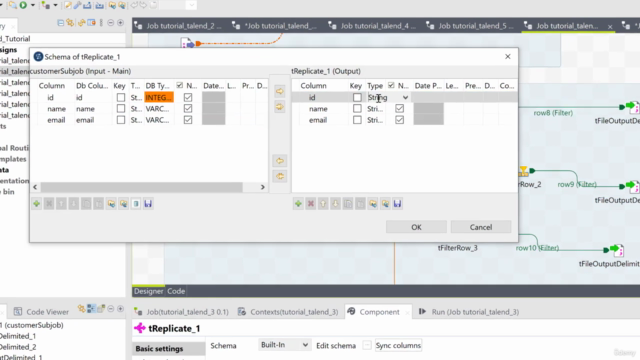This screenshot has height=360, width=640.
Task: Click the wrench icon in the main toolbar
Action: click(x=78, y=5)
